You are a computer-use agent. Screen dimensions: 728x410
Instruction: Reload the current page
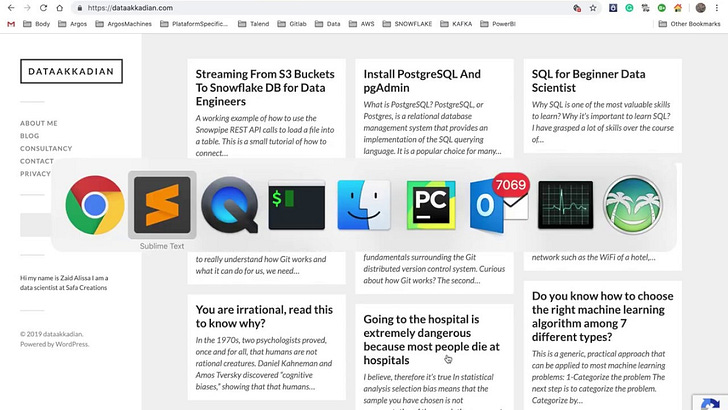(43, 8)
